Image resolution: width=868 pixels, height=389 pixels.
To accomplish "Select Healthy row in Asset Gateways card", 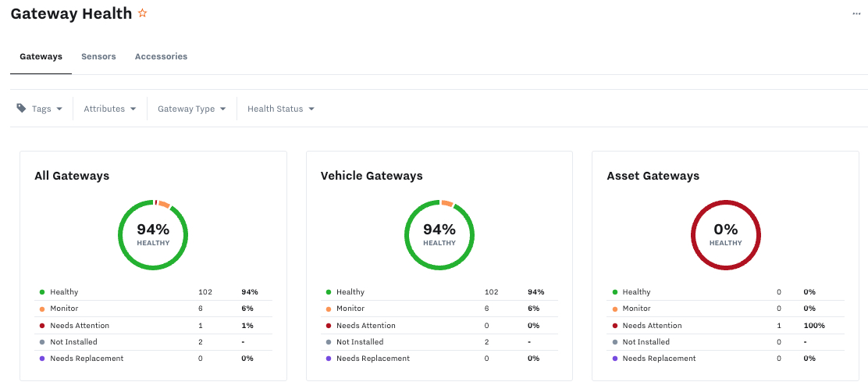I will (726, 292).
